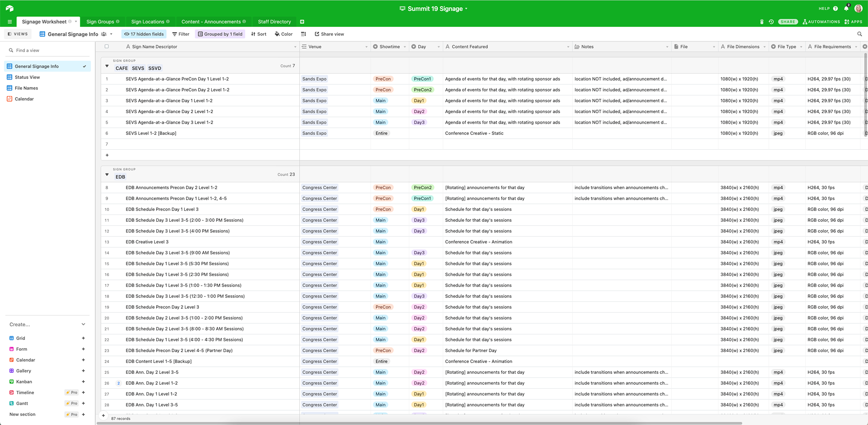
Task: Open the Help question mark icon
Action: click(835, 9)
